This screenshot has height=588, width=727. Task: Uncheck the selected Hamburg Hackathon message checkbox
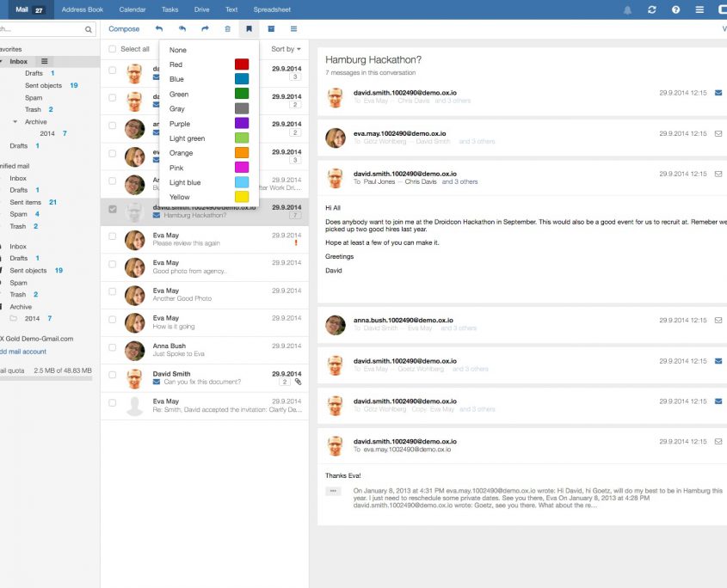pos(112,211)
